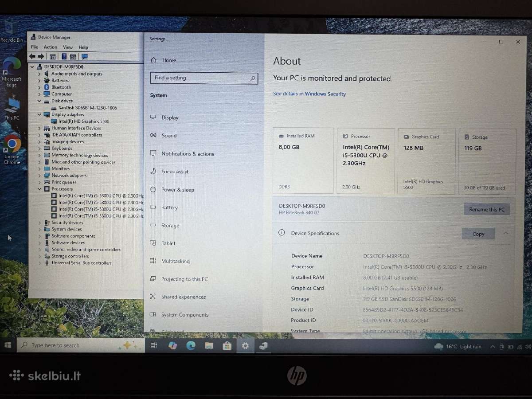The width and height of the screenshot is (532, 399).
Task: Expand the Bluetooth node
Action: point(39,87)
